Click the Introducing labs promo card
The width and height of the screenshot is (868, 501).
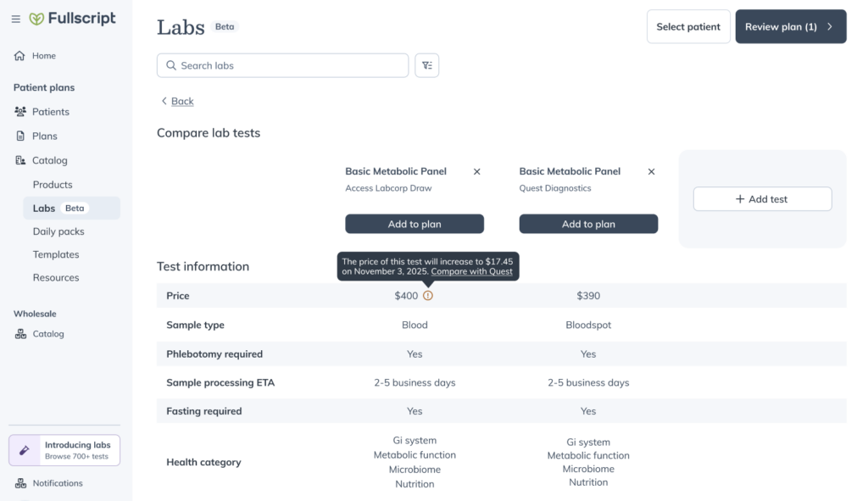pyautogui.click(x=64, y=450)
